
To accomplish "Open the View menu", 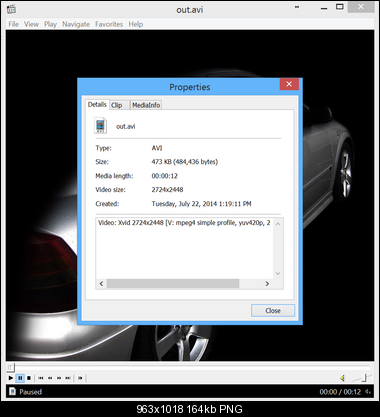I will [x=31, y=24].
